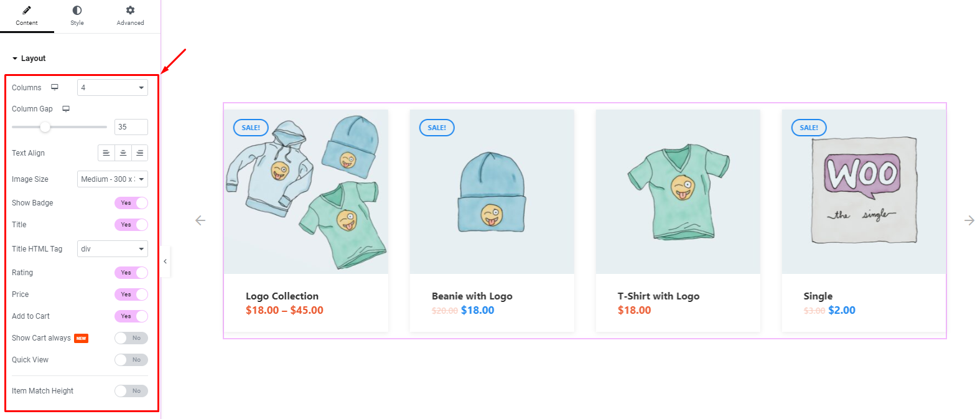Click the responsive device icon beside Columns

[55, 87]
